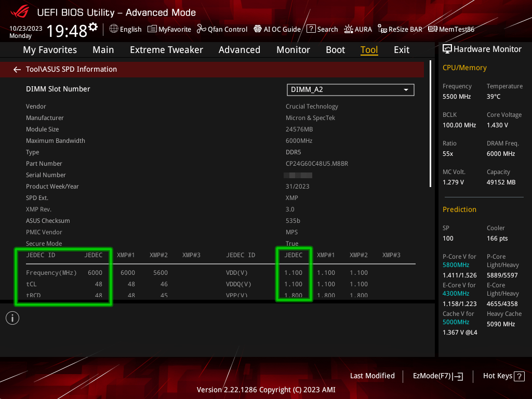The height and width of the screenshot is (399, 532).
Task: Switch to the Advanced tab
Action: pos(240,50)
